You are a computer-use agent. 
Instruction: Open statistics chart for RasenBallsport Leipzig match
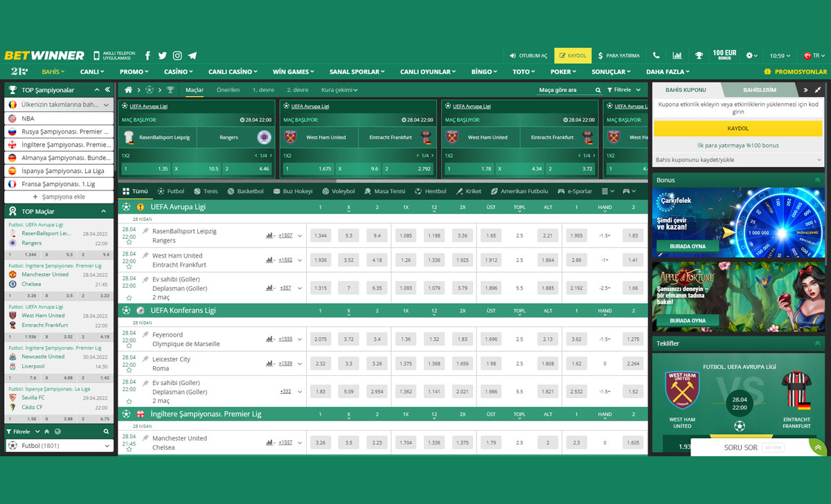(x=269, y=235)
